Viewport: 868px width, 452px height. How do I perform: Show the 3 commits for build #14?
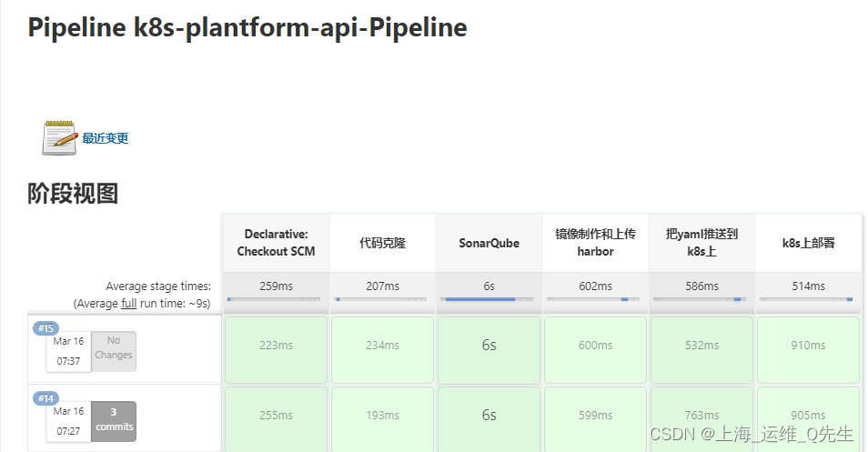click(114, 421)
